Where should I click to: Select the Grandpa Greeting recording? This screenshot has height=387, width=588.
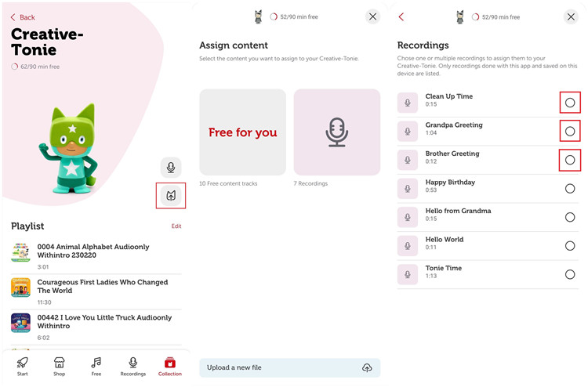click(x=570, y=131)
